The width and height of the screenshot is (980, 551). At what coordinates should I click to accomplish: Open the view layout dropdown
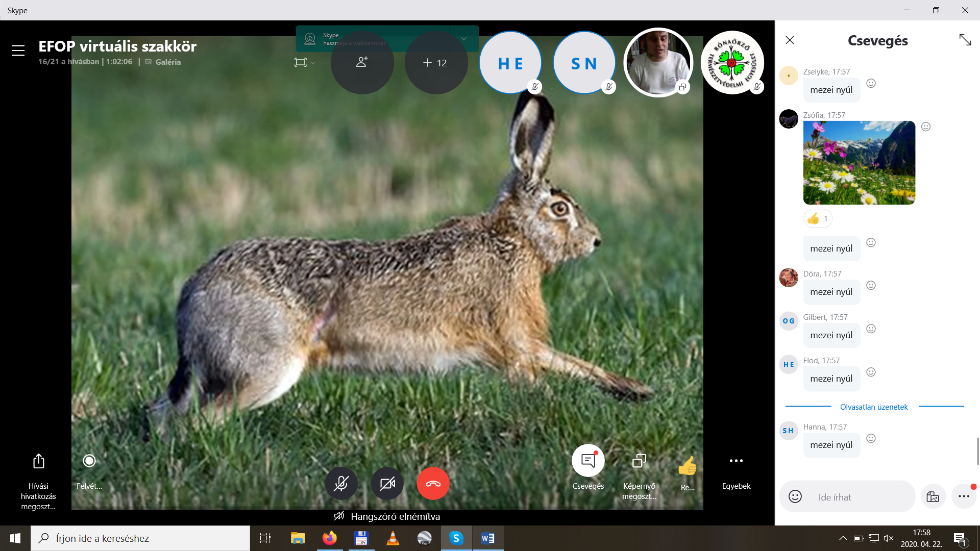click(x=304, y=62)
